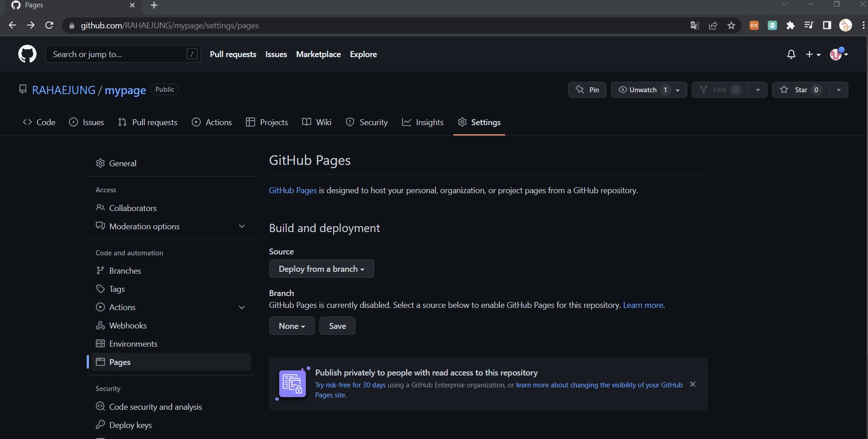
Task: Open the browser Extensions puzzle icon
Action: [790, 26]
